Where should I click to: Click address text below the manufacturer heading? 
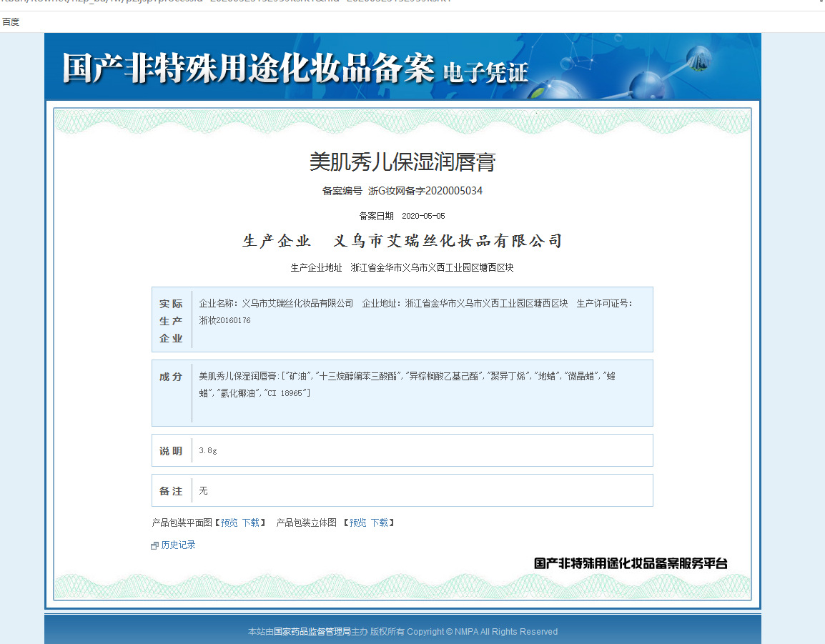(x=432, y=267)
